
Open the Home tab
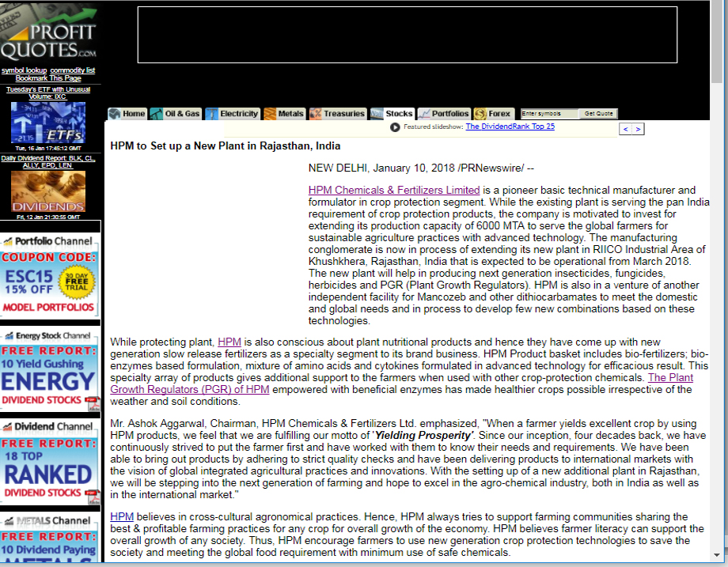pos(127,114)
